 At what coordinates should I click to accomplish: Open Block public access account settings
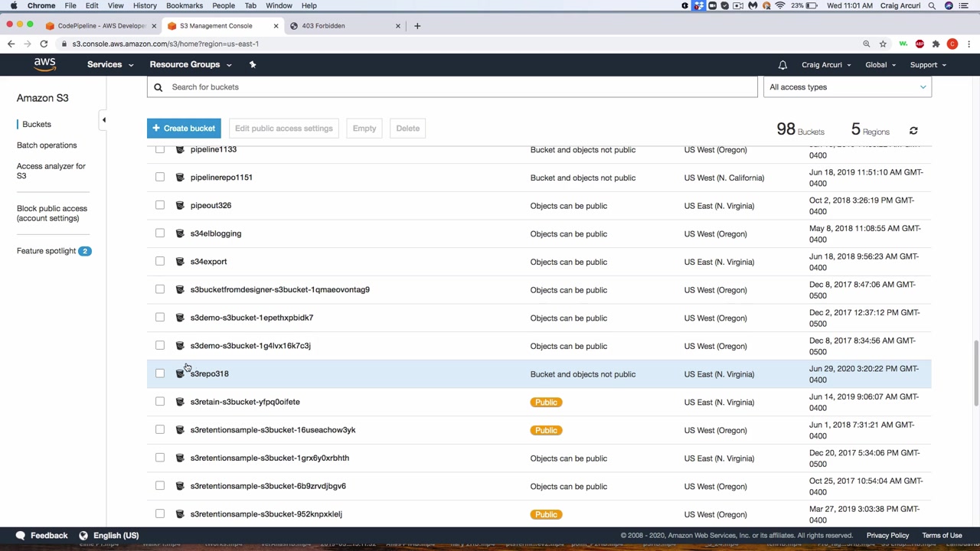(52, 214)
